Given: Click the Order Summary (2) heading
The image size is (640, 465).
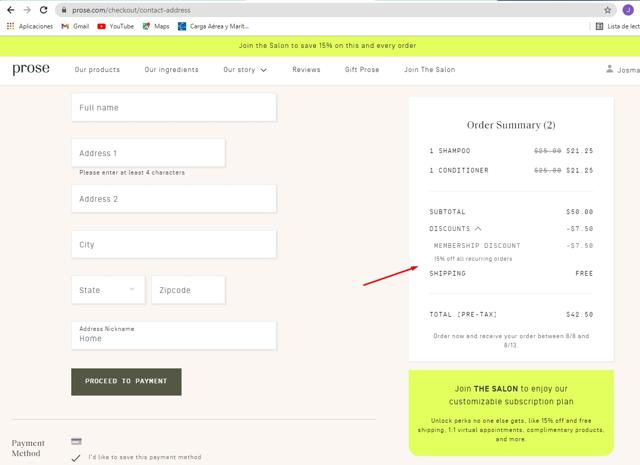Looking at the screenshot, I should [511, 125].
